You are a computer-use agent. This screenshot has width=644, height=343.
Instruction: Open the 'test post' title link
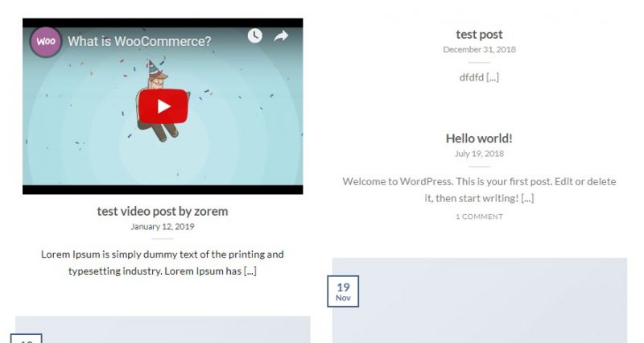pyautogui.click(x=479, y=35)
